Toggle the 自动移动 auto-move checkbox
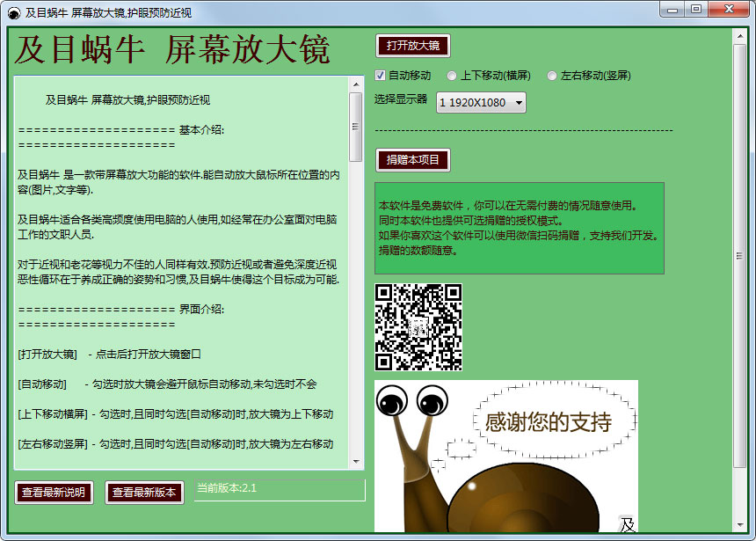 (382, 76)
